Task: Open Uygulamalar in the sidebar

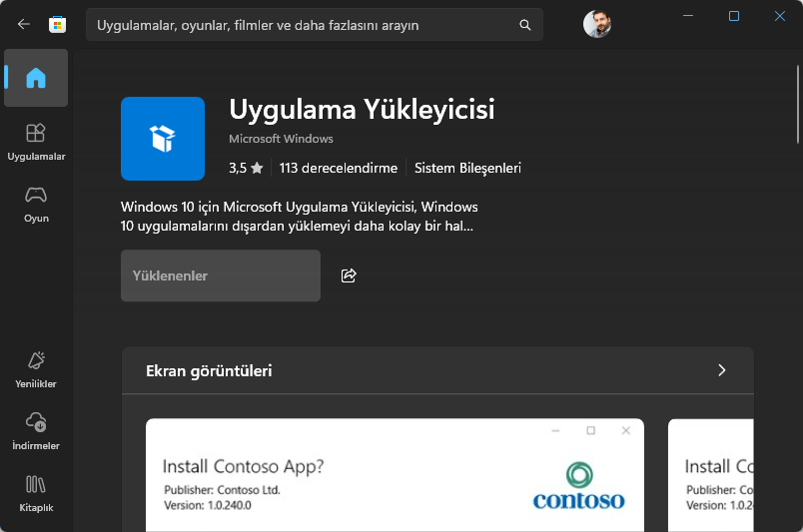Action: pos(36,142)
